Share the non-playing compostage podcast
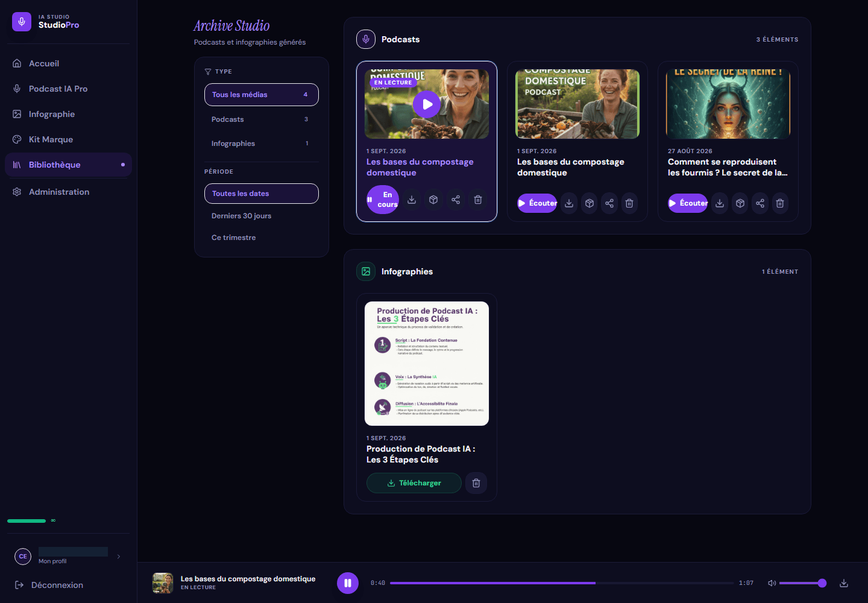 pos(609,203)
